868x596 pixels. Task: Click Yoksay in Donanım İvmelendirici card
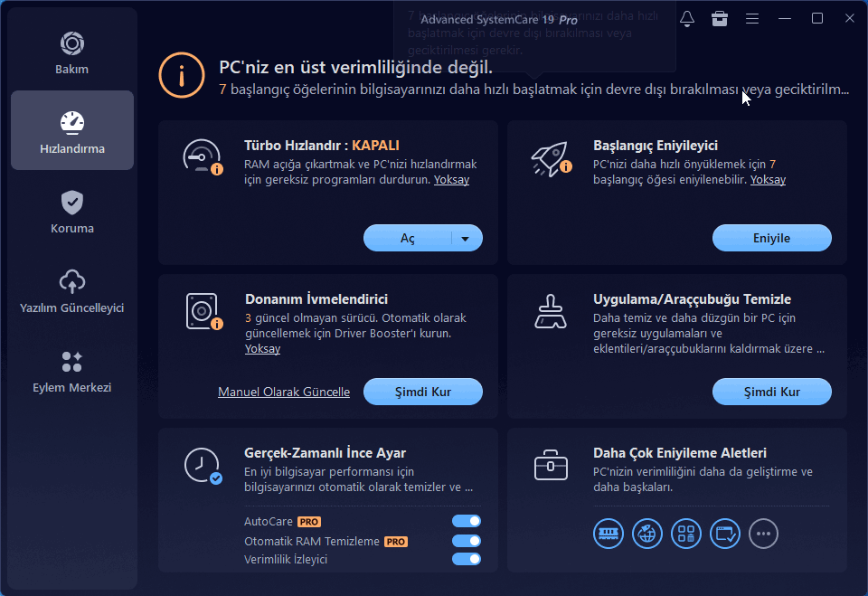[262, 348]
